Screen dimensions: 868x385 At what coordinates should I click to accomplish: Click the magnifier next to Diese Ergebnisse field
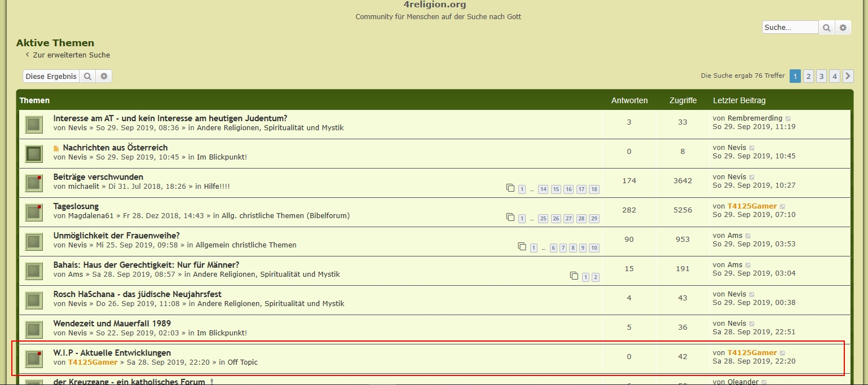pyautogui.click(x=87, y=77)
